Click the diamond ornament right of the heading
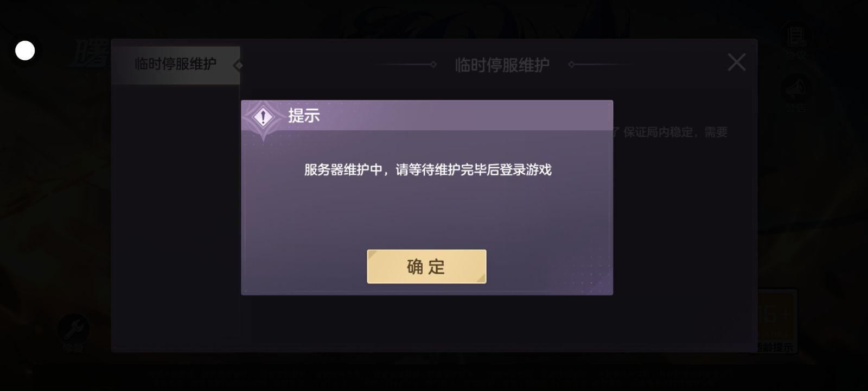This screenshot has width=868, height=391. pos(571,65)
